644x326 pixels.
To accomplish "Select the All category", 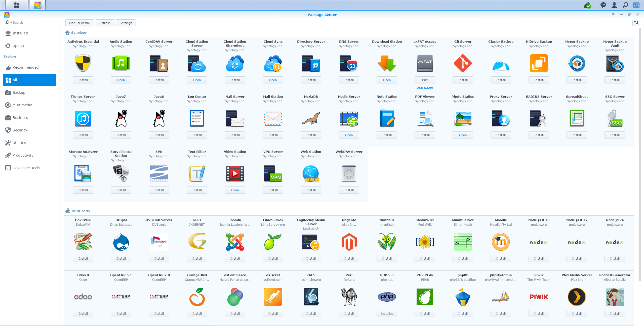I will click(30, 80).
